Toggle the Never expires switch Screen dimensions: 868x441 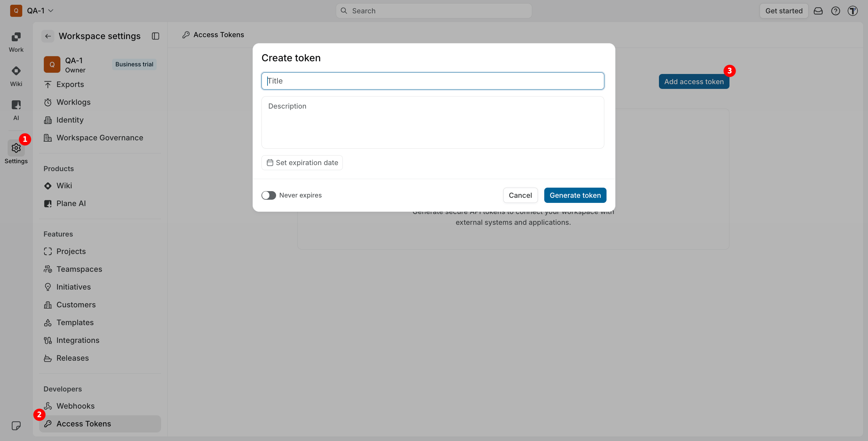[x=268, y=195]
